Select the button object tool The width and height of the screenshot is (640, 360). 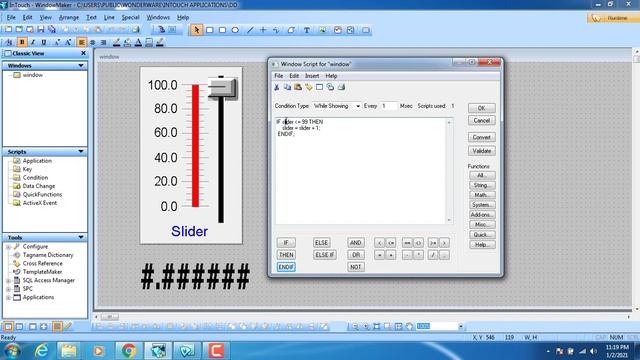coord(366,30)
